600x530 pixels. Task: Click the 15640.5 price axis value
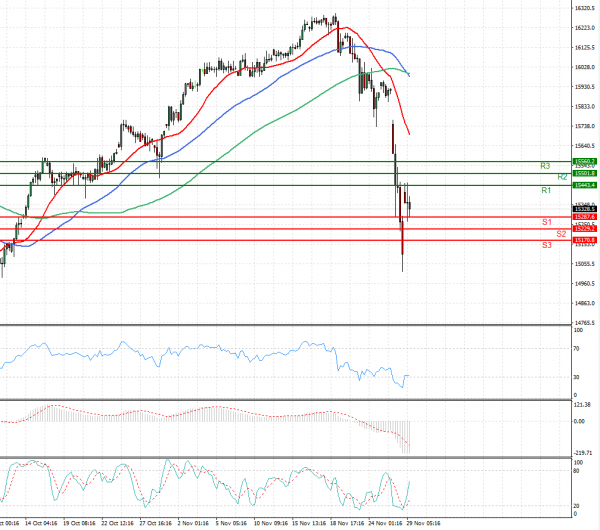[x=585, y=146]
